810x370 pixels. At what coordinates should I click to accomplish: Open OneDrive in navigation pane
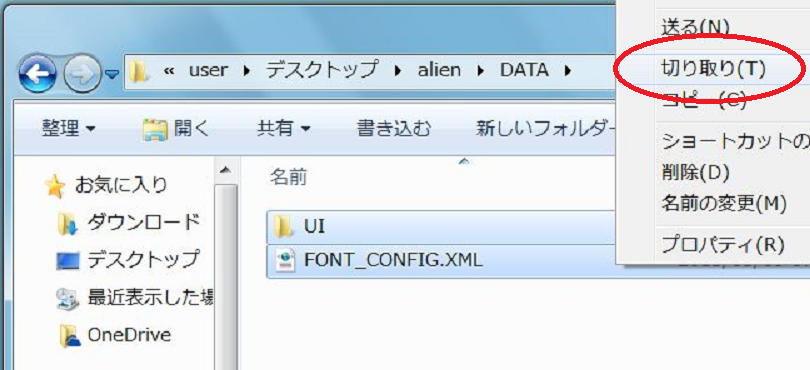click(129, 335)
